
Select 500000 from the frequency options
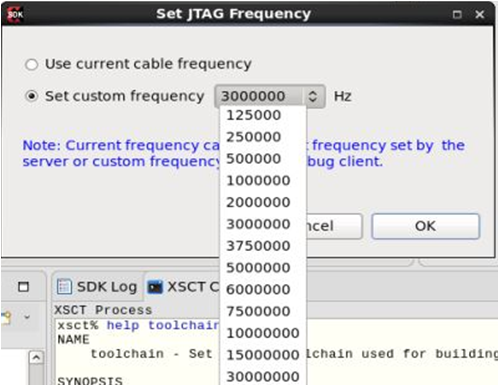[254, 159]
